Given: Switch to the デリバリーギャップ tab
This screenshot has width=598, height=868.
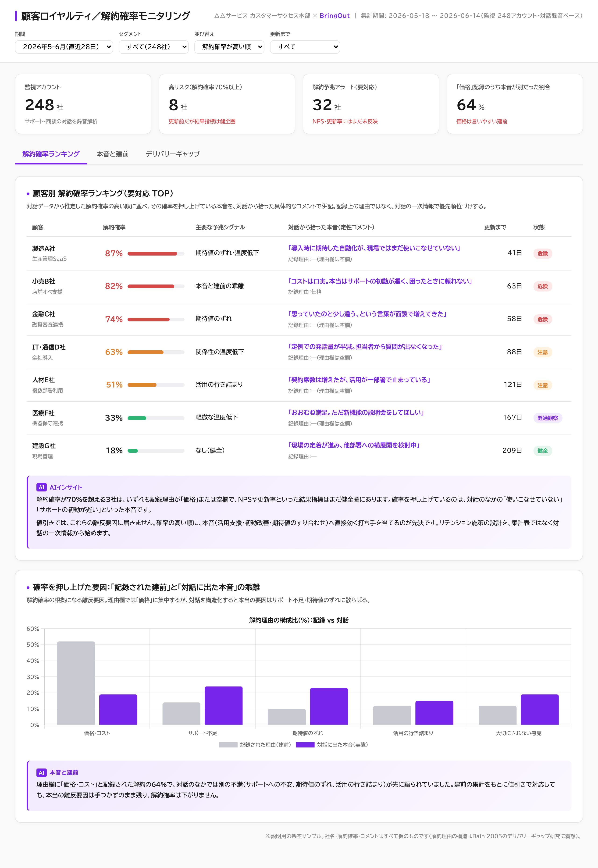Looking at the screenshot, I should coord(172,154).
